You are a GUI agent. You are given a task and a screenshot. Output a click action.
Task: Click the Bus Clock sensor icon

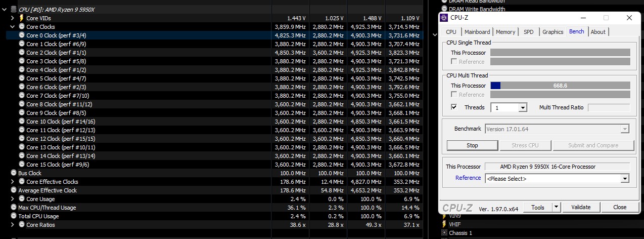pyautogui.click(x=14, y=173)
